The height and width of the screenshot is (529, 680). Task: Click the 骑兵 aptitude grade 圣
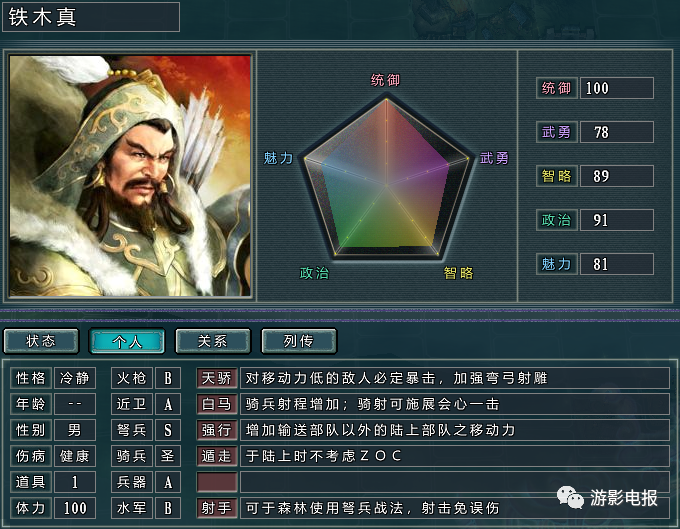point(168,456)
